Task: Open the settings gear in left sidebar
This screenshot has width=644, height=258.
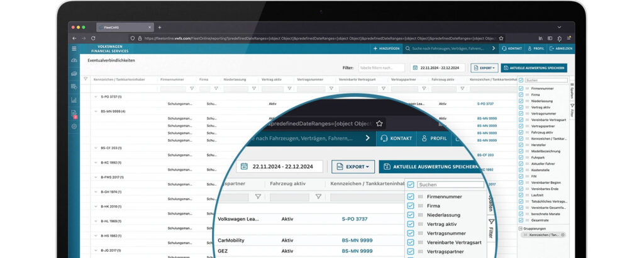Action: [74, 126]
